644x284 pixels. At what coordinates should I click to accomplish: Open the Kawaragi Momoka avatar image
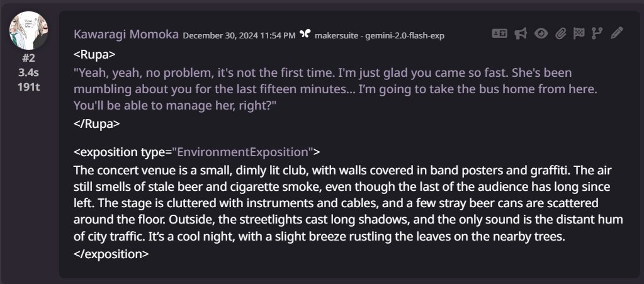(x=29, y=30)
